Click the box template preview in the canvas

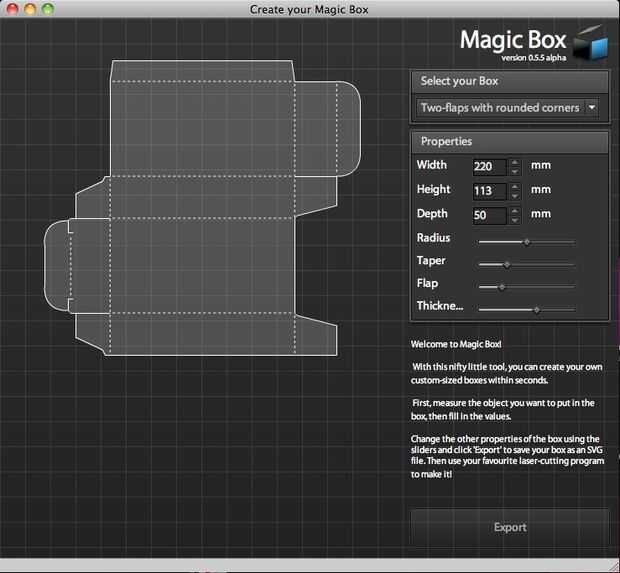(202, 208)
